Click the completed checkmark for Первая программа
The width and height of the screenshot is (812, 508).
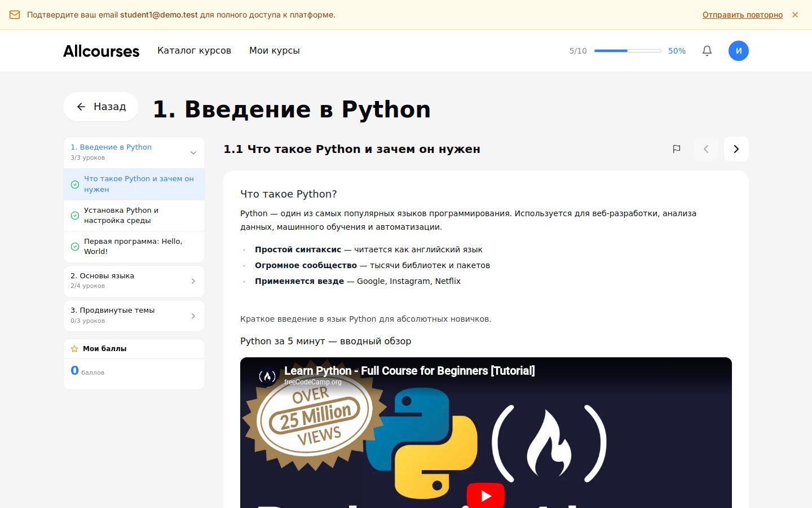click(x=75, y=247)
